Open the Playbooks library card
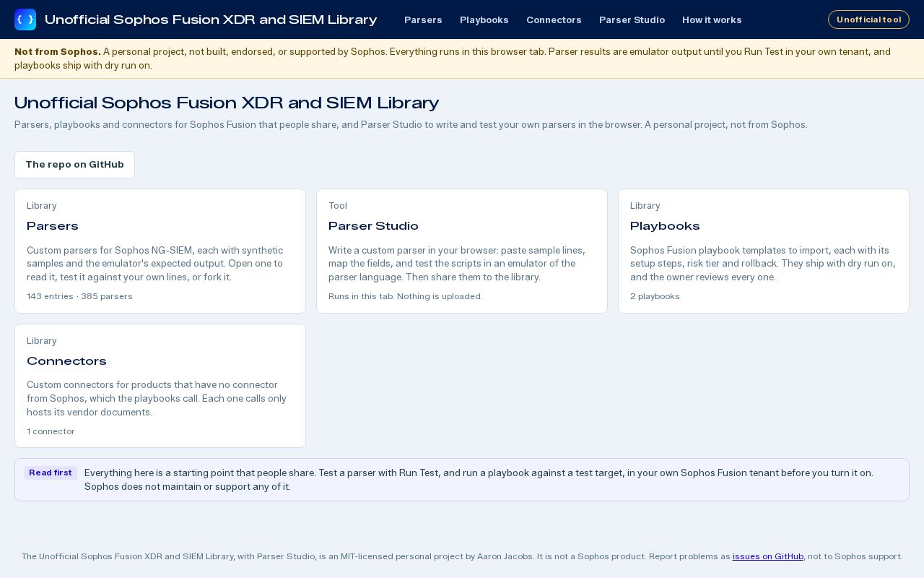Image resolution: width=924 pixels, height=578 pixels. [764, 251]
